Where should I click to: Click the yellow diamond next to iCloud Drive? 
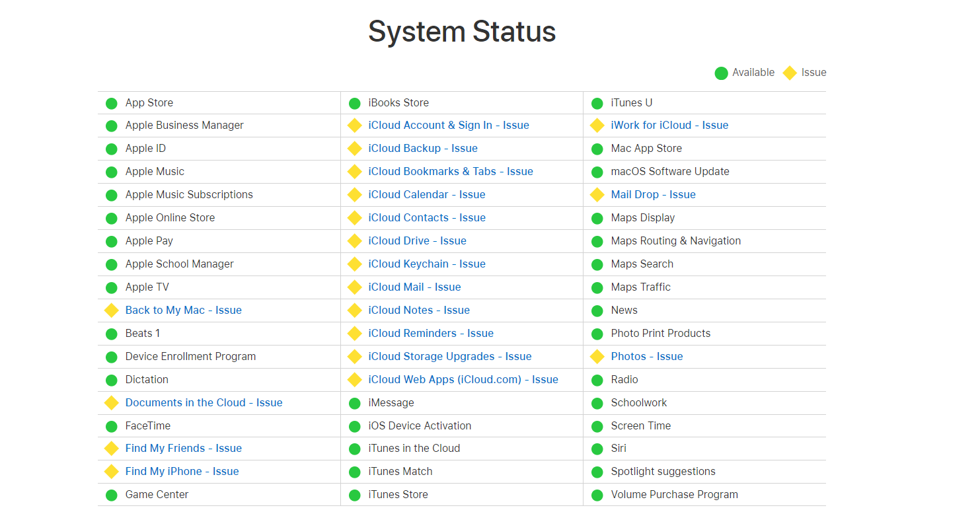pos(355,241)
